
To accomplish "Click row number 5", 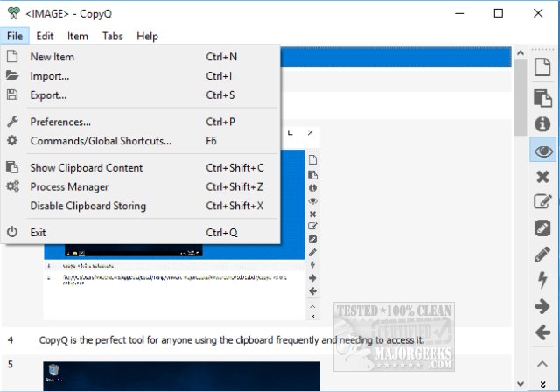I will [x=10, y=364].
